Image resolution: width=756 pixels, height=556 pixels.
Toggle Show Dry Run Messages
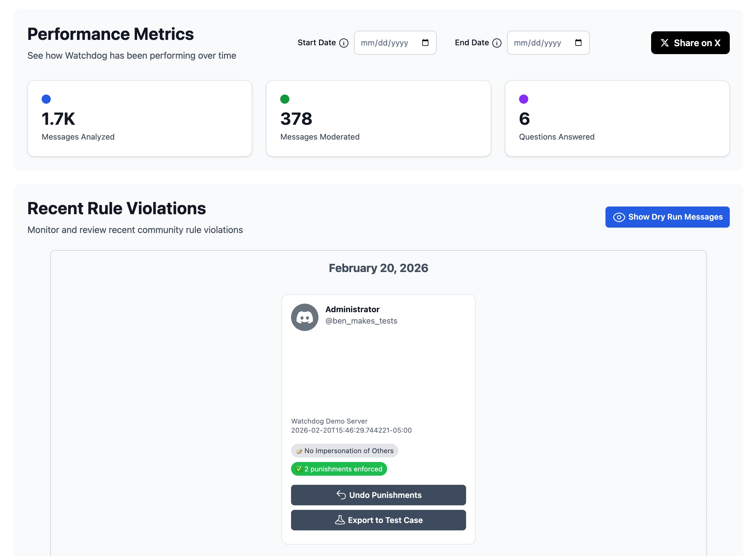(x=667, y=217)
